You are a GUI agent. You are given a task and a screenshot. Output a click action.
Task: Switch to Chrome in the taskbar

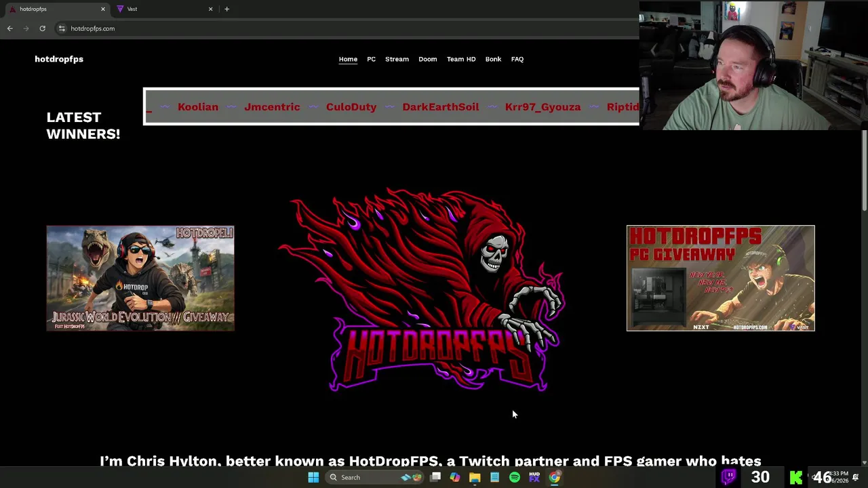(554, 477)
